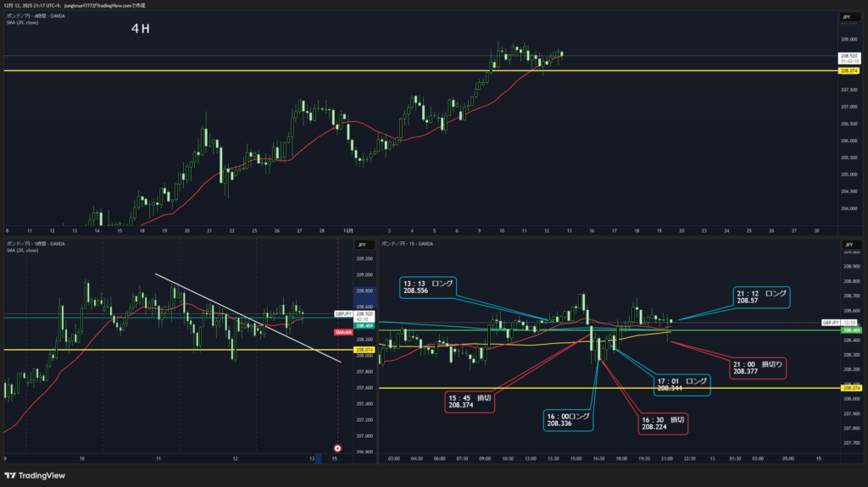This screenshot has height=487, width=868.
Task: Click the red event marker icon in 1-hour chart
Action: tap(337, 448)
